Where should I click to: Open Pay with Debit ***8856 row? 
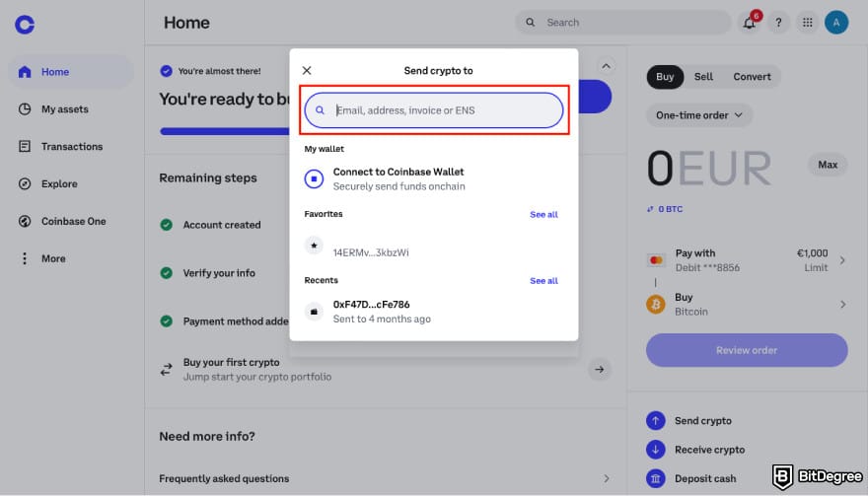click(747, 260)
